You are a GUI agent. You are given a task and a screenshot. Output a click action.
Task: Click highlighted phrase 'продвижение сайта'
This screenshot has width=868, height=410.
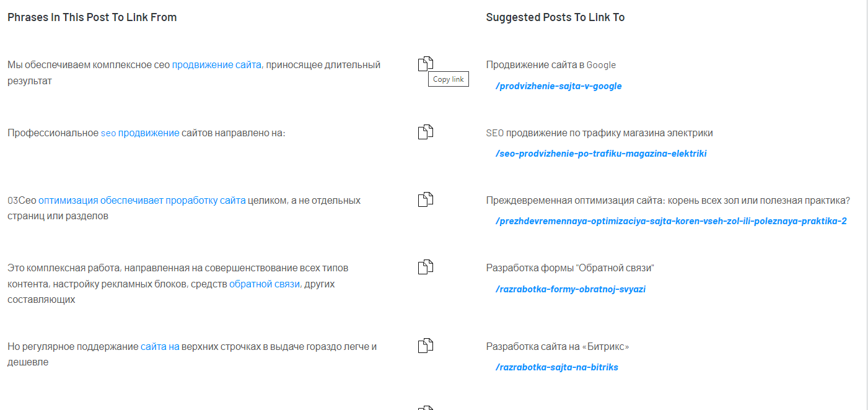coord(217,65)
